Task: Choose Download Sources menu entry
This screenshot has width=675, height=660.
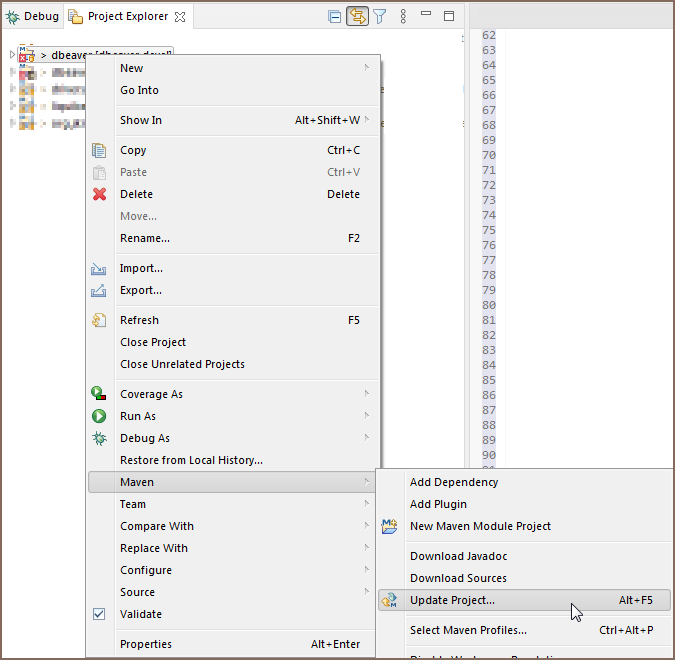Action: pos(458,578)
